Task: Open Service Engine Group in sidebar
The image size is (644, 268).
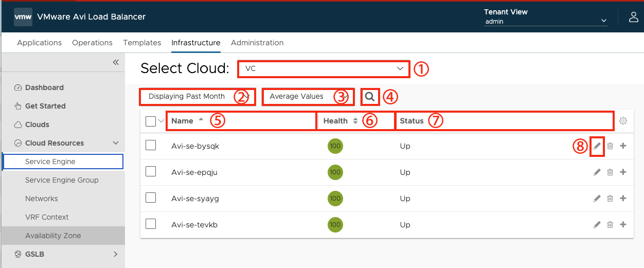Action: (63, 180)
